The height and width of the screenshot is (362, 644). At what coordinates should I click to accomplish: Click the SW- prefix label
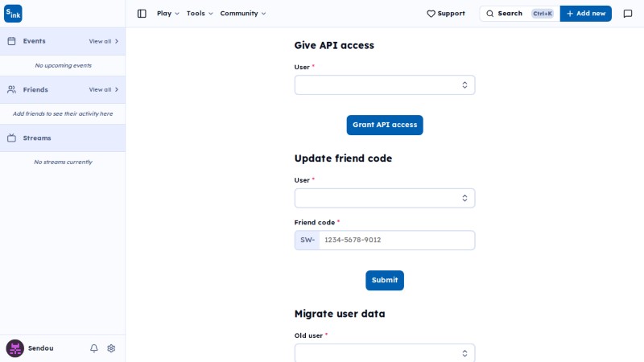pyautogui.click(x=308, y=240)
